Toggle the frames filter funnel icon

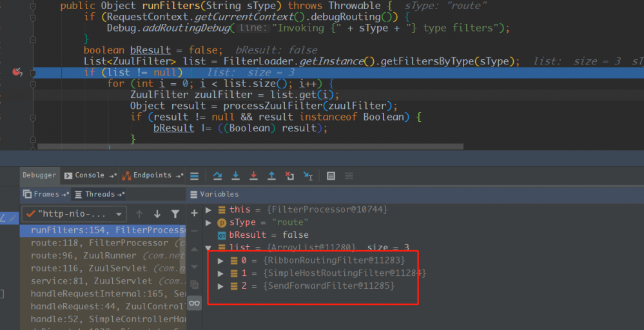175,214
